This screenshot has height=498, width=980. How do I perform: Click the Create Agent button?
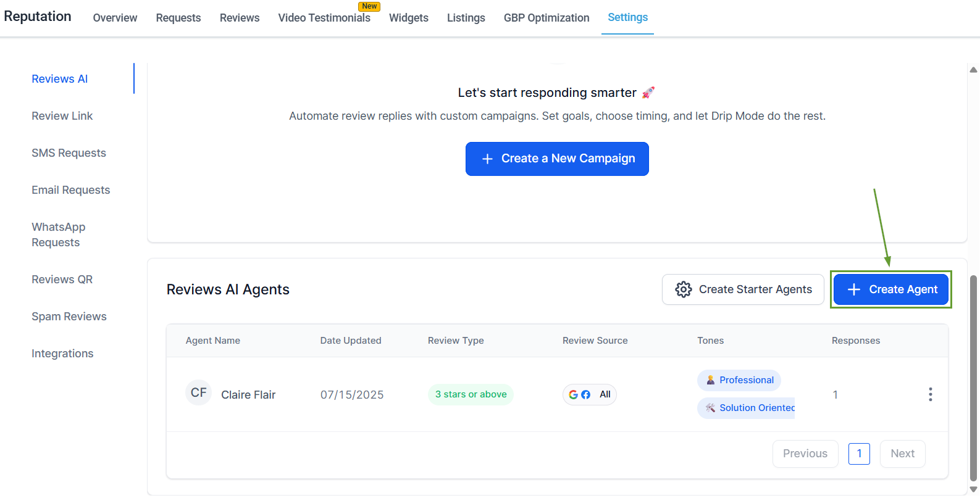(891, 289)
